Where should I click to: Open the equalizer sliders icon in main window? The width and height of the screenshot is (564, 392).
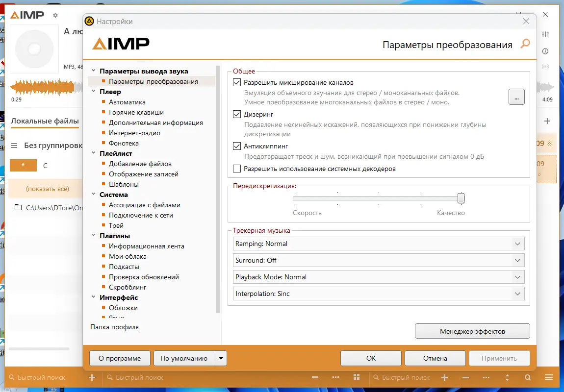pos(545,34)
